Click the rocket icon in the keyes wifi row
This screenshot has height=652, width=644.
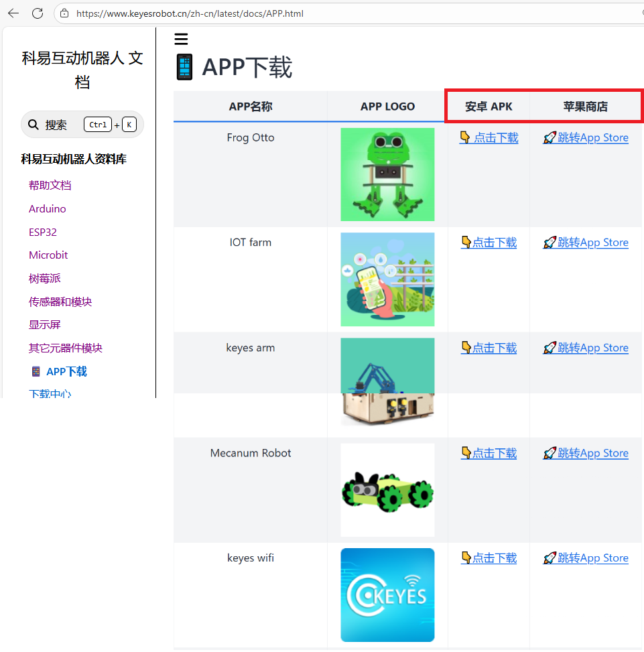click(550, 558)
